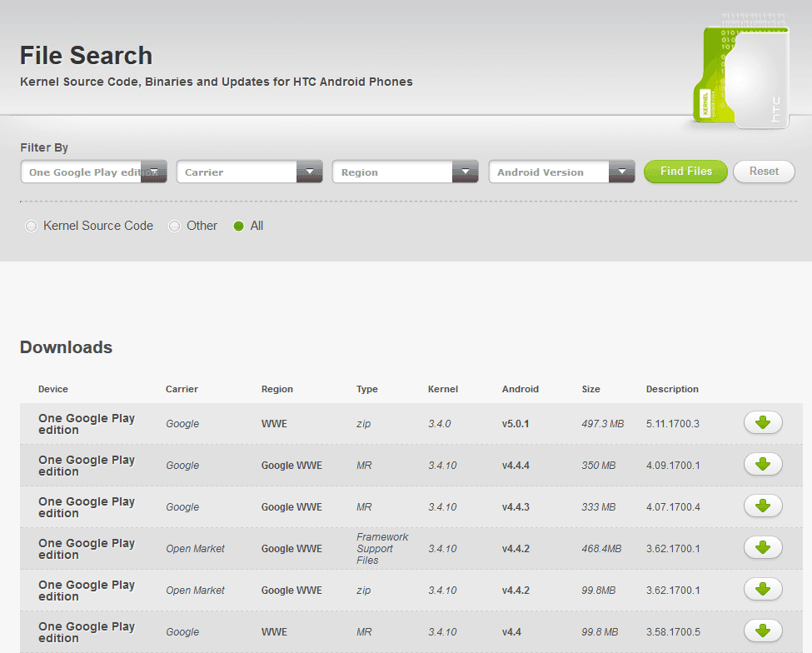Download the 3.58.1700.5 file
812x653 pixels.
763,631
